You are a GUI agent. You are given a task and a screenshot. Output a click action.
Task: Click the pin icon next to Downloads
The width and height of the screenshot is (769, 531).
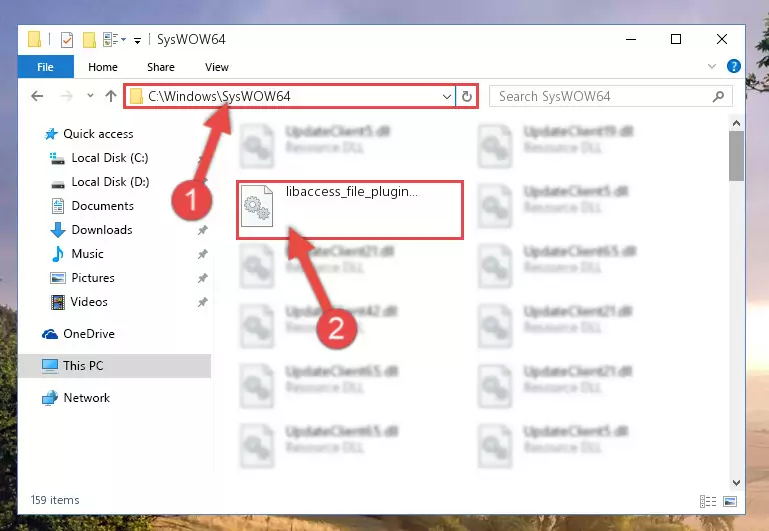tap(203, 230)
